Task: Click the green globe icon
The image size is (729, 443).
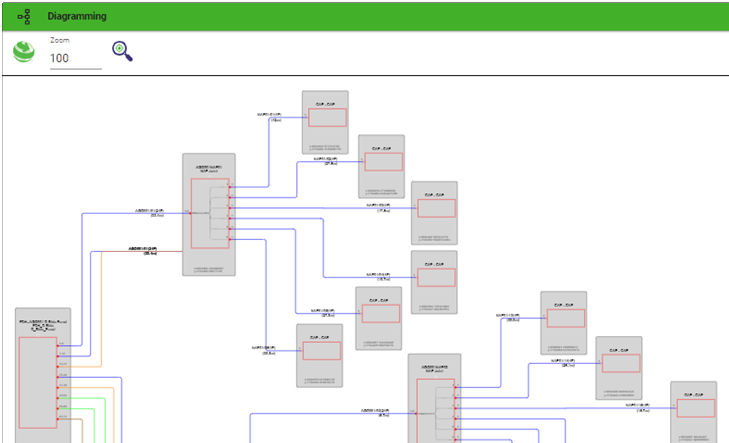Action: 24,52
